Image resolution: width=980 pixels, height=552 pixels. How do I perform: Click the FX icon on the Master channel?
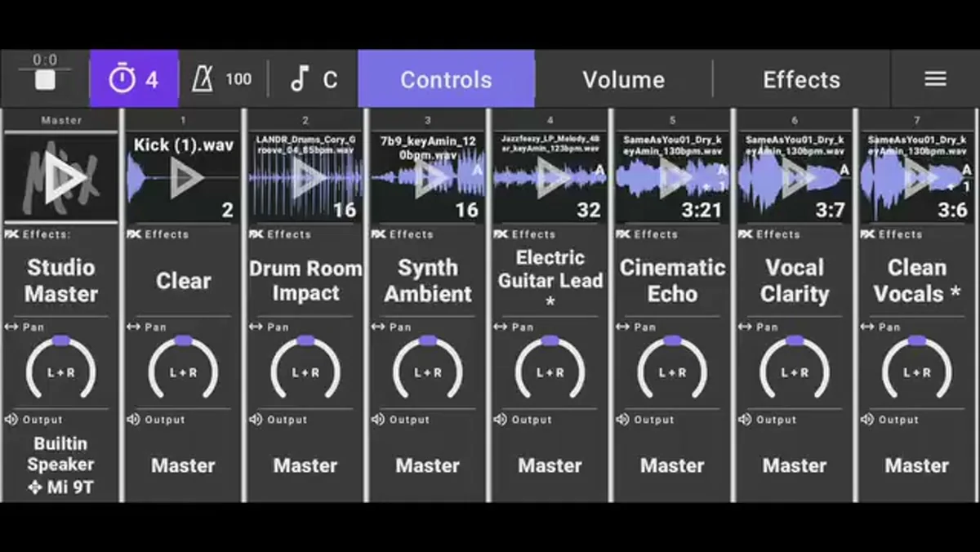coord(11,234)
